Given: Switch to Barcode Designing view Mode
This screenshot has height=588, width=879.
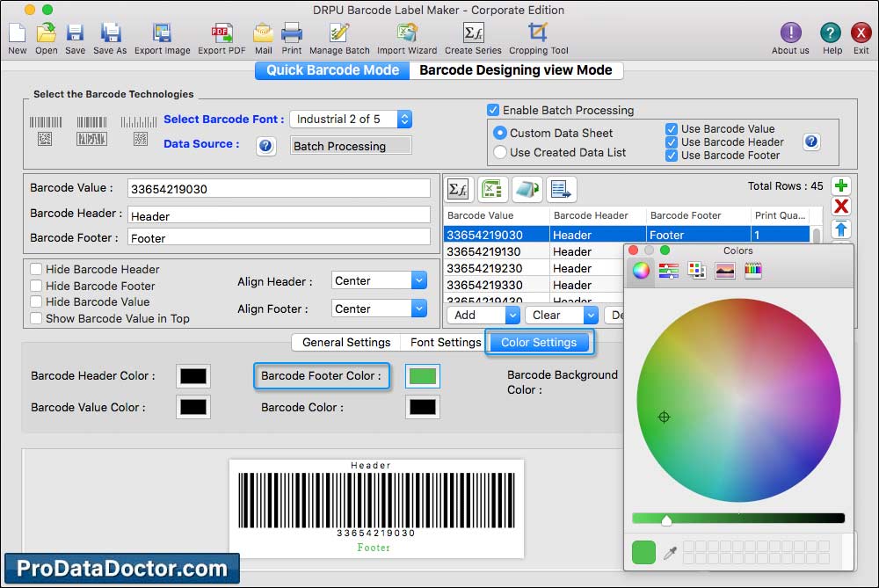Looking at the screenshot, I should 516,70.
